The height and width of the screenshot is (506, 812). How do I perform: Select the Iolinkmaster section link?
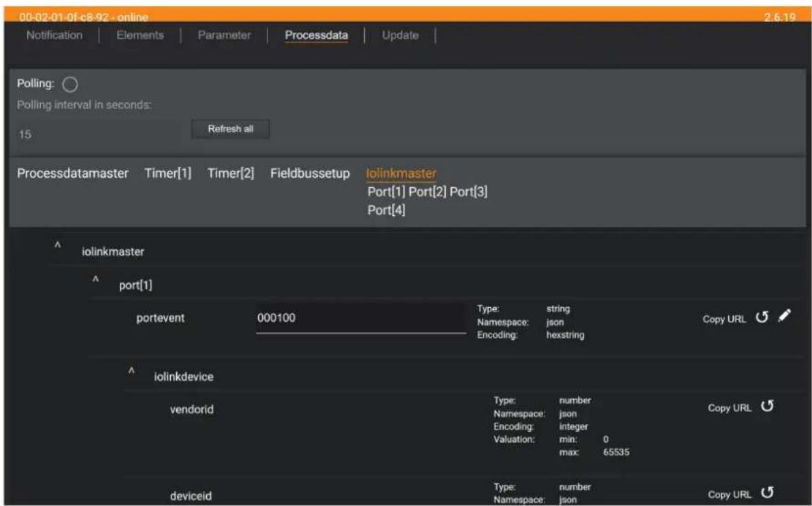coord(401,174)
